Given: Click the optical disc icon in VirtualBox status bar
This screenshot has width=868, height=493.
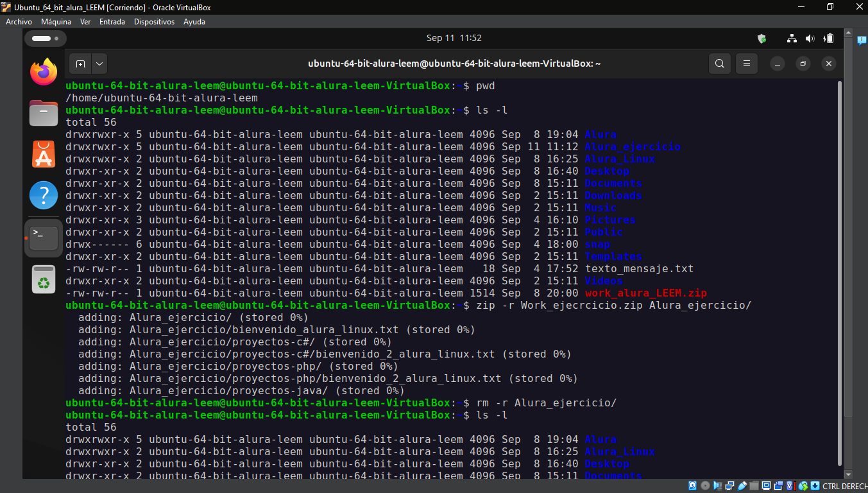Looking at the screenshot, I should (705, 486).
